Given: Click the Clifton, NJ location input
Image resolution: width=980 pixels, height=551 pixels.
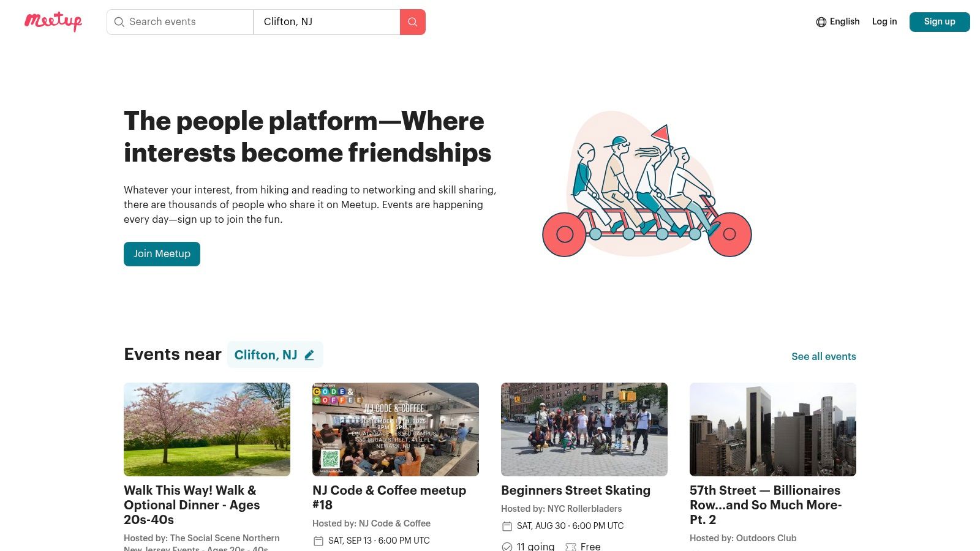Looking at the screenshot, I should (326, 22).
